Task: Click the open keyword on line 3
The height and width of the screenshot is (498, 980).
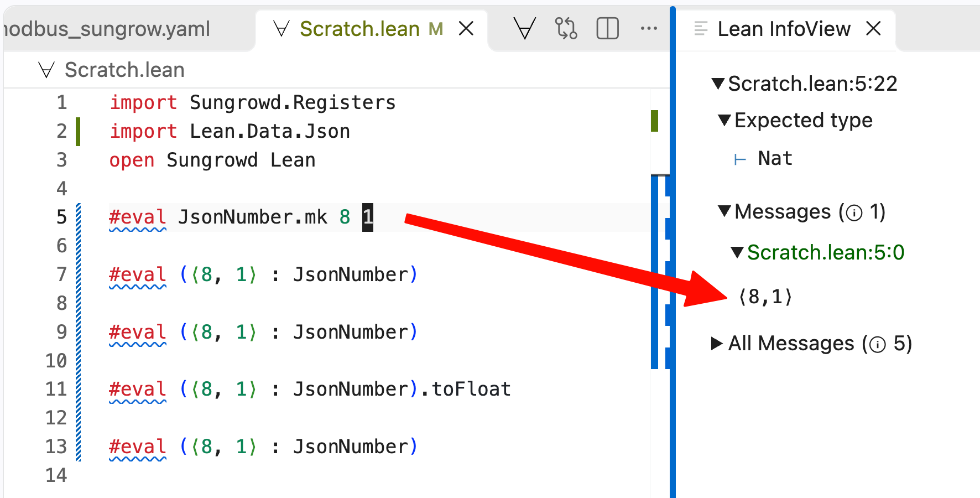Action: coord(132,160)
